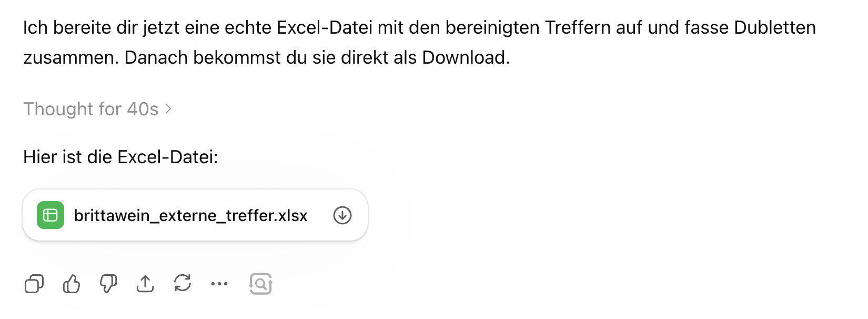Viewport: 868px width, 319px height.
Task: Open the three-dots more actions menu
Action: (x=219, y=284)
